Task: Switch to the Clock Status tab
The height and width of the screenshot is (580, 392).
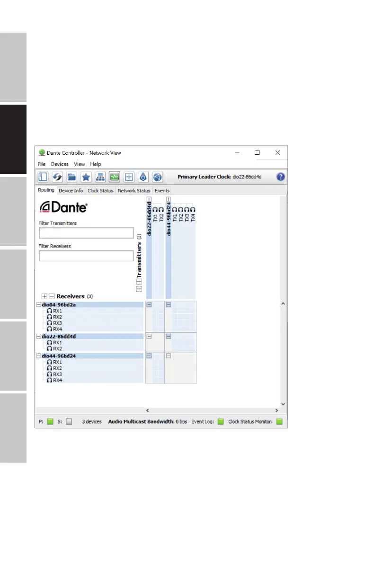Action: tap(100, 191)
